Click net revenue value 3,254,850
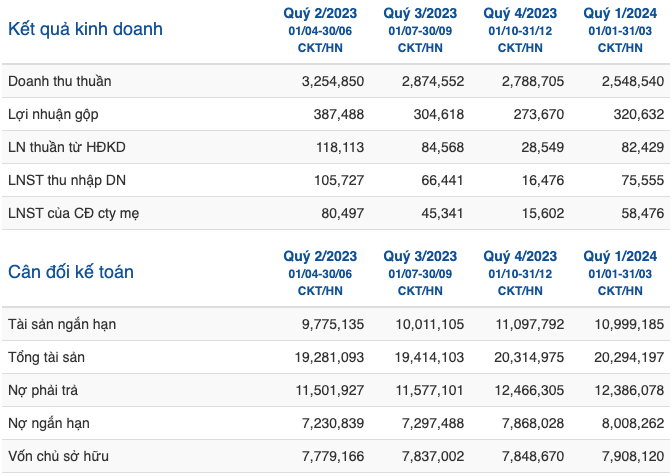 [333, 81]
